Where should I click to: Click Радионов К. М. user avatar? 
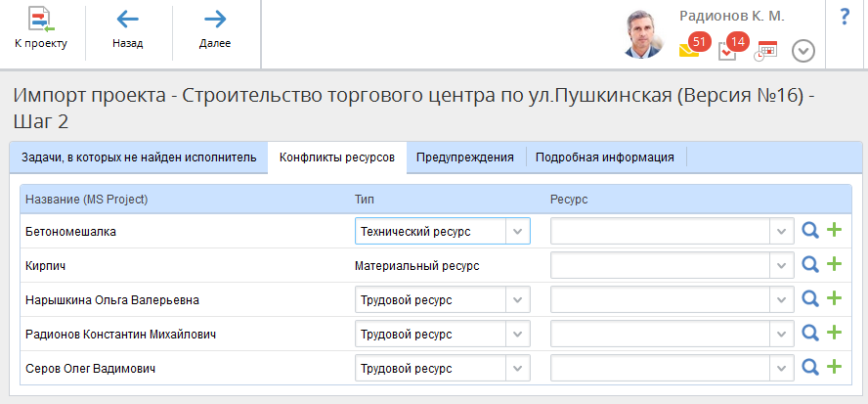[x=646, y=34]
